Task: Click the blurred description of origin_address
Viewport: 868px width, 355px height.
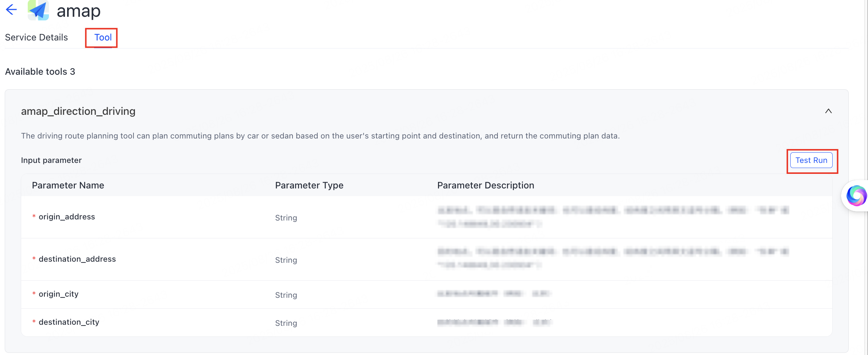Action: click(x=613, y=216)
